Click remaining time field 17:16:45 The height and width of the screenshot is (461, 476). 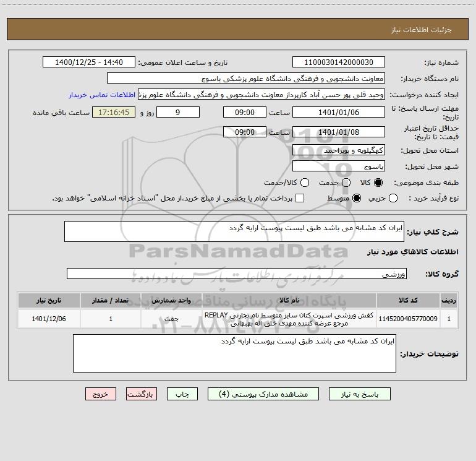click(114, 112)
